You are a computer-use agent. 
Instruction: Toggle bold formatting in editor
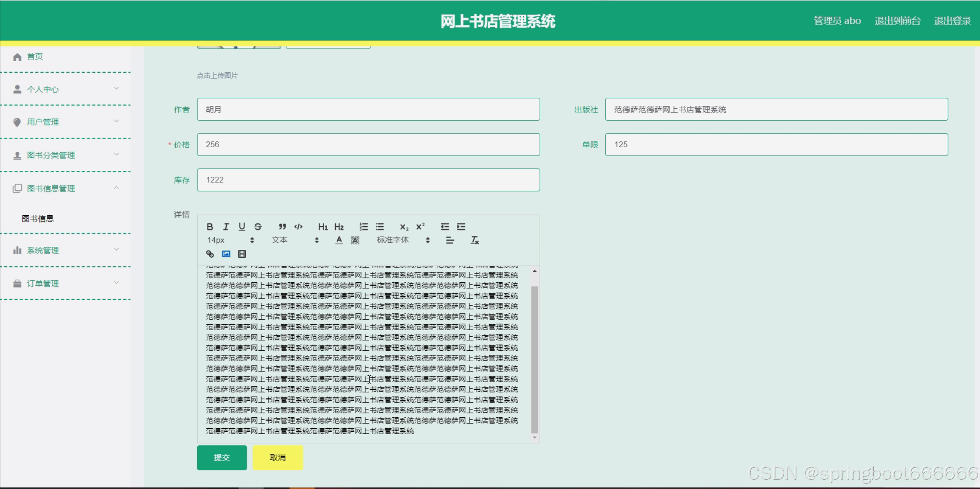click(x=210, y=227)
